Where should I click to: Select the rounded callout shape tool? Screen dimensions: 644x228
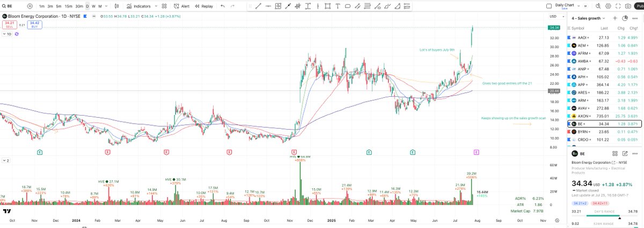coord(347,6)
